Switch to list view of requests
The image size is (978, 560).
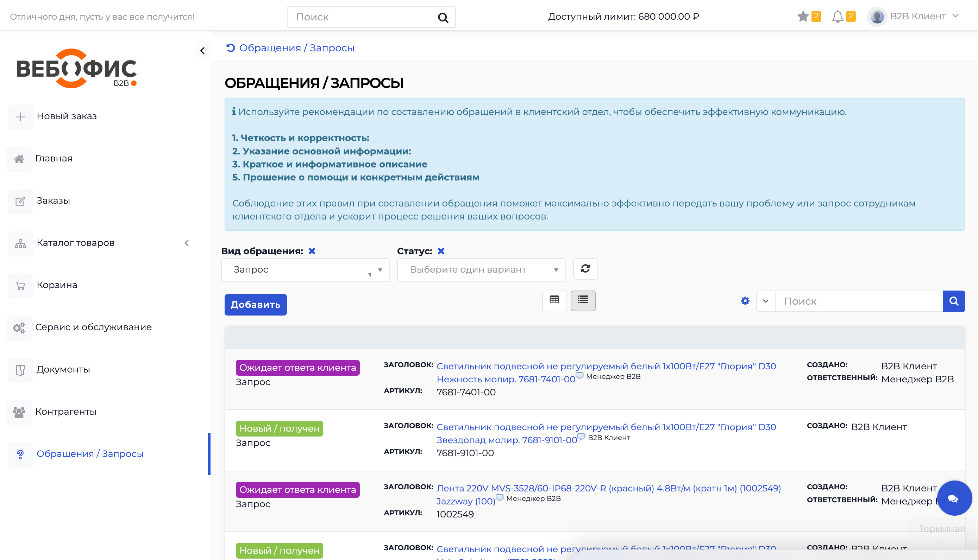(x=583, y=301)
